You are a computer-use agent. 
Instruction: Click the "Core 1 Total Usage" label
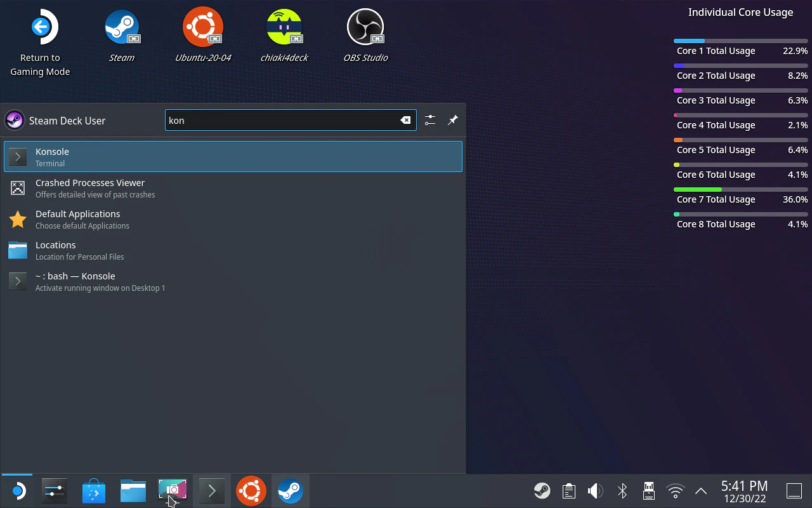(x=716, y=51)
